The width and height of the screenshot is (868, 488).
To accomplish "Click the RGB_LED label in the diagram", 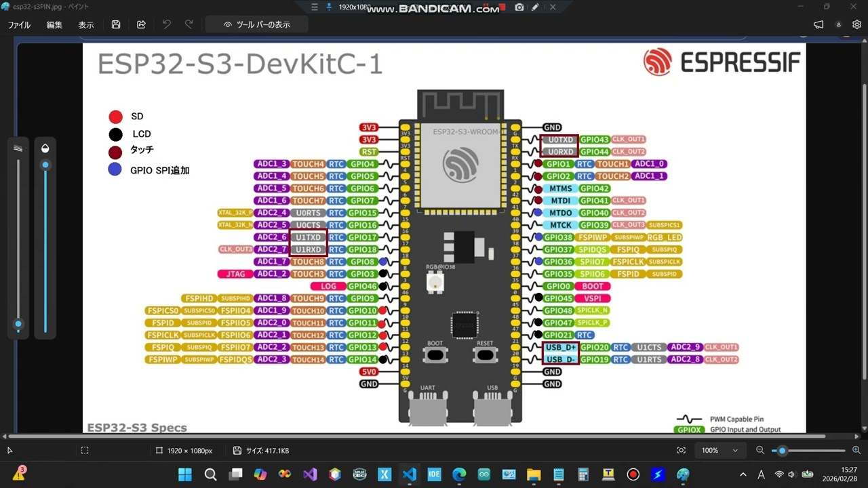I will coord(665,237).
